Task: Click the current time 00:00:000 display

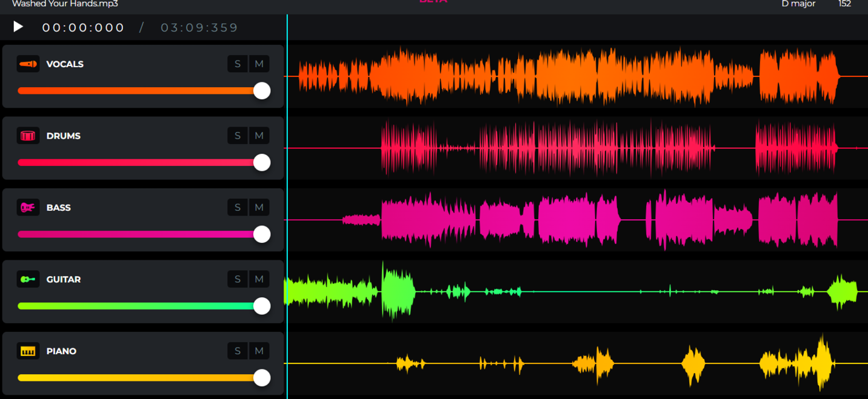Action: (x=83, y=28)
